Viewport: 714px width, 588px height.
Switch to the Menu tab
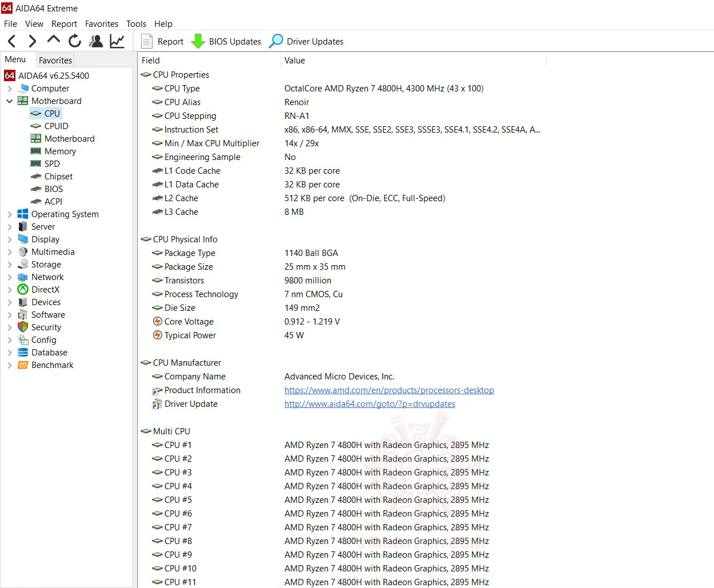[x=15, y=59]
